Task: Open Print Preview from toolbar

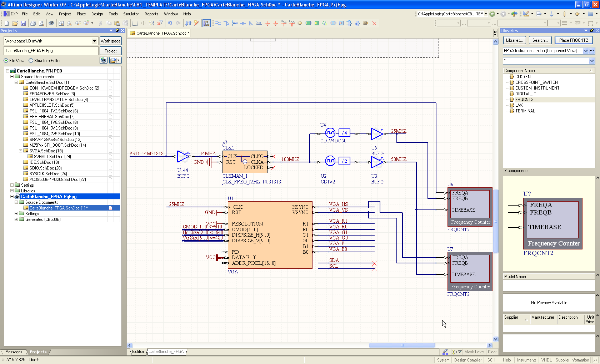Action: [41, 23]
